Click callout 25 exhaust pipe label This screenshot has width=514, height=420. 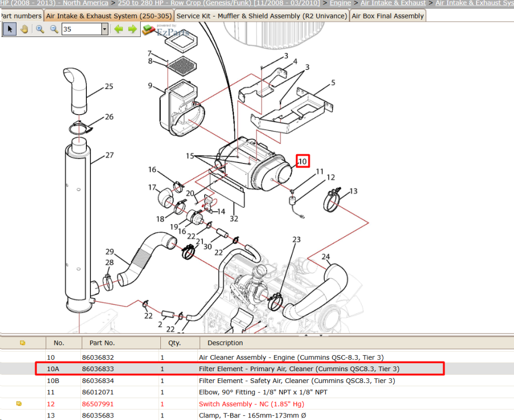point(109,86)
